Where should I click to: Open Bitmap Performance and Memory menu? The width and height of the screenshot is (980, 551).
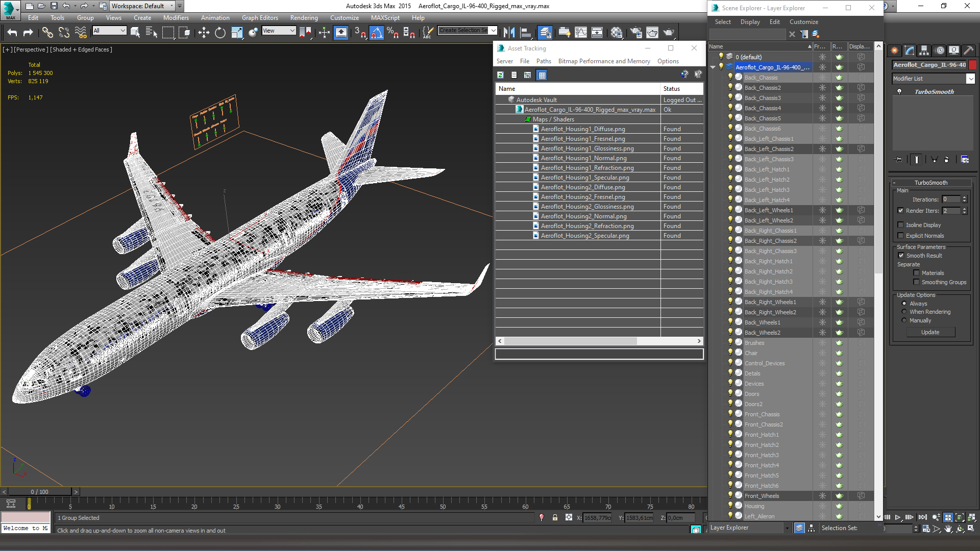click(604, 61)
